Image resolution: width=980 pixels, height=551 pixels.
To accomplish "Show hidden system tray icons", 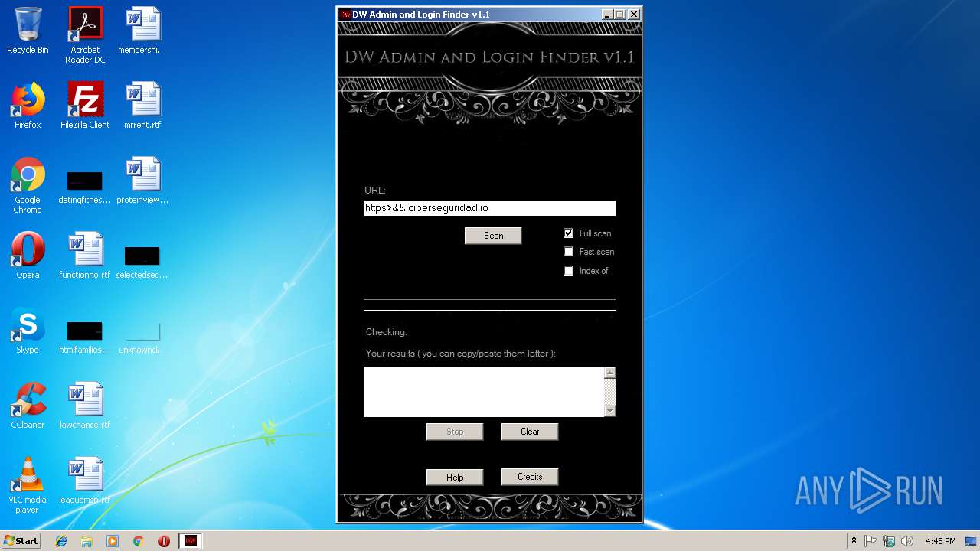I will [854, 541].
